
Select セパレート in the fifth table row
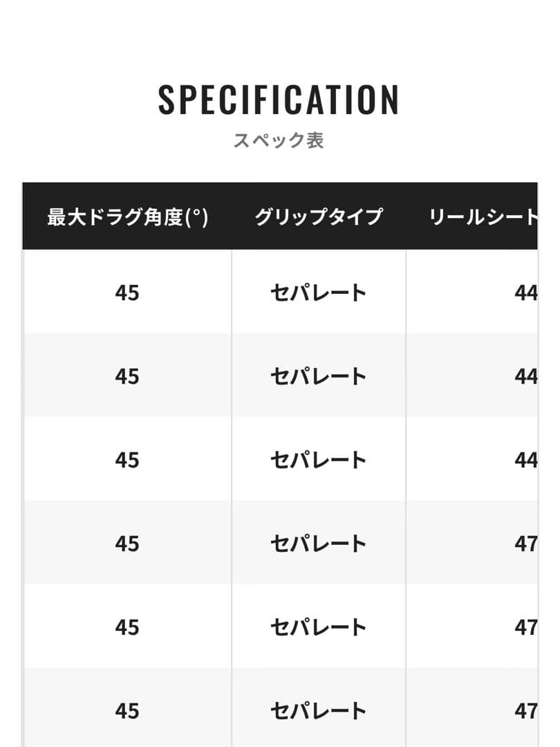(x=318, y=627)
